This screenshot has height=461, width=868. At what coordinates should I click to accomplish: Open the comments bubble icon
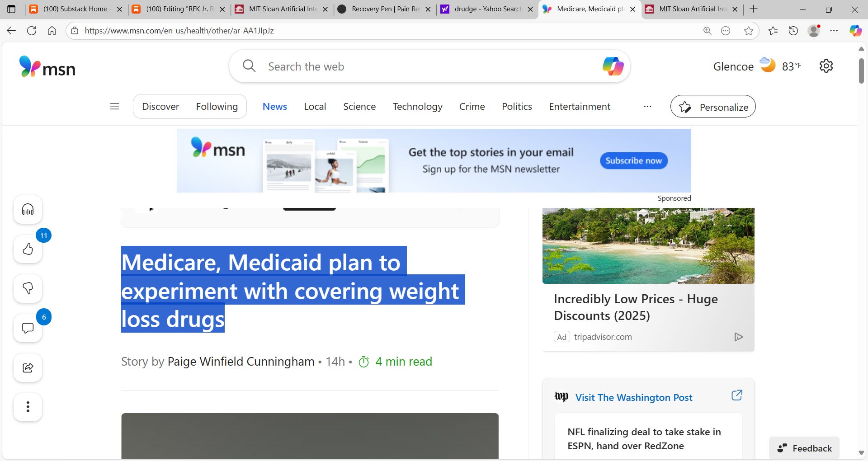28,328
